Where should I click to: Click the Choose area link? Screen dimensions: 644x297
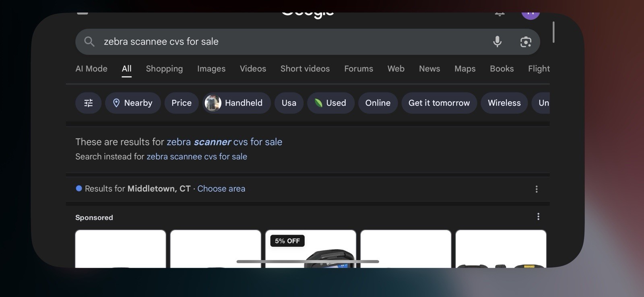(x=221, y=189)
